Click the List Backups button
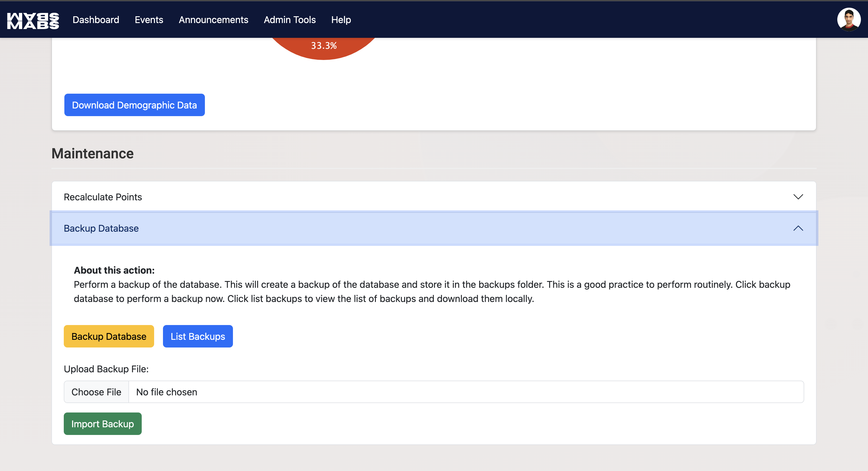The image size is (868, 471). click(198, 336)
